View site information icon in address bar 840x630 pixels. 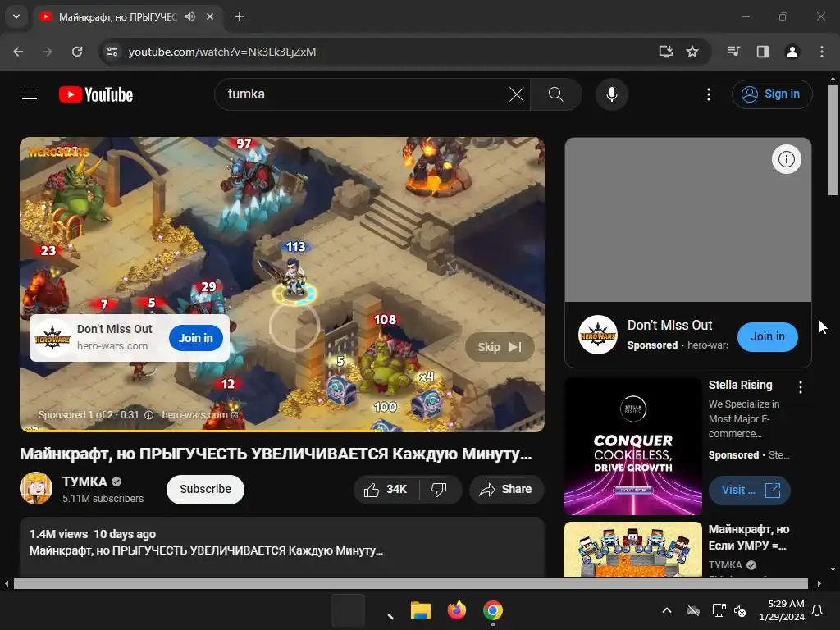click(112, 52)
